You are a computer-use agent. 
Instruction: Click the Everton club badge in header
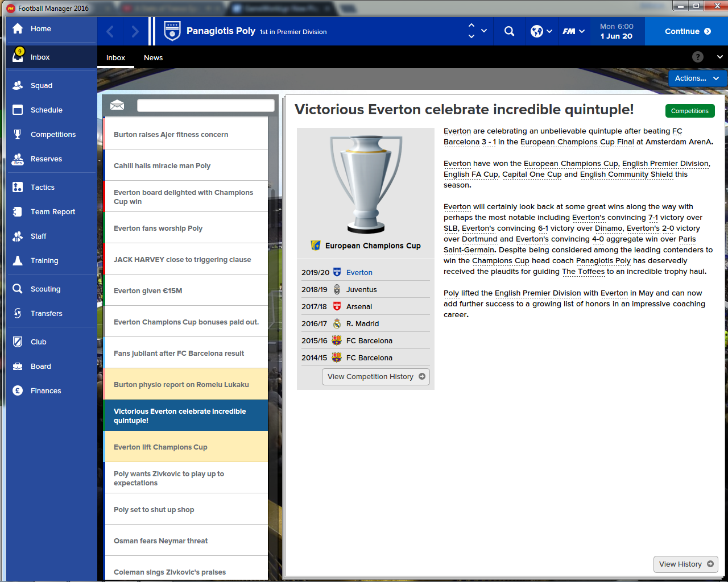coord(172,31)
